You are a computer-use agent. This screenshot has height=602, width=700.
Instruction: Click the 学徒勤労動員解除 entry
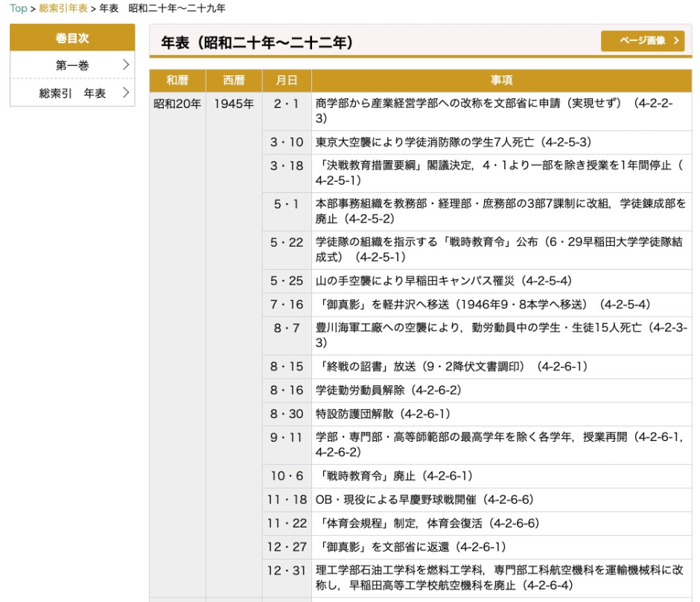[x=502, y=390]
